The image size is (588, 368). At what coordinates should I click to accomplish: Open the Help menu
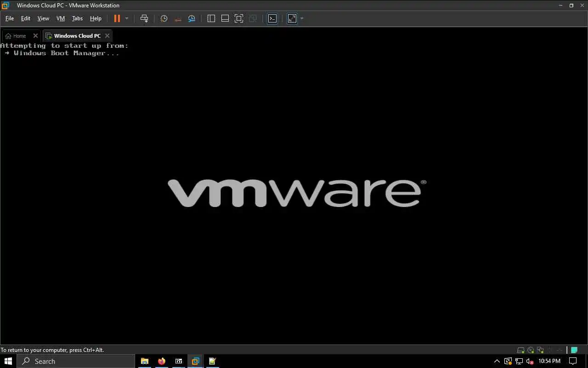tap(96, 18)
